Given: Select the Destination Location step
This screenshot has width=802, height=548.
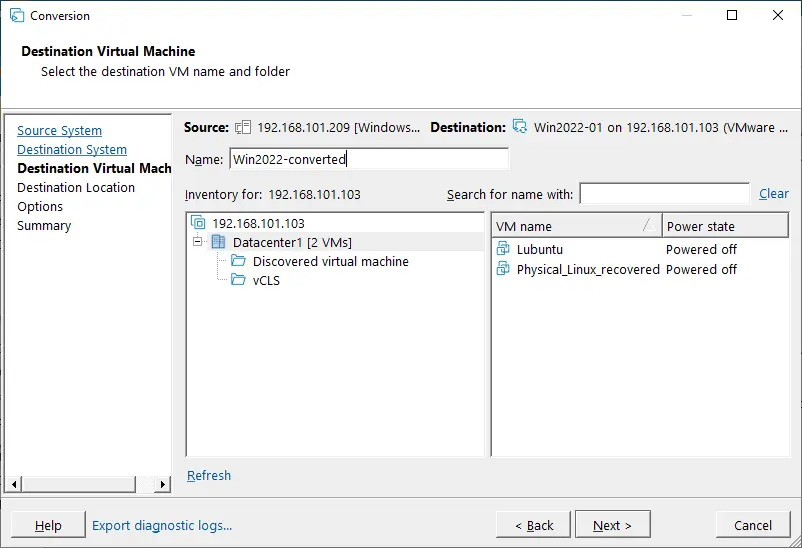Looking at the screenshot, I should [x=76, y=187].
